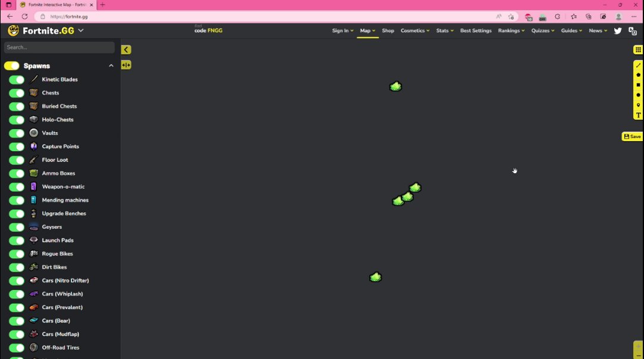Toggle Vaults switch
The height and width of the screenshot is (359, 644).
coord(17,133)
